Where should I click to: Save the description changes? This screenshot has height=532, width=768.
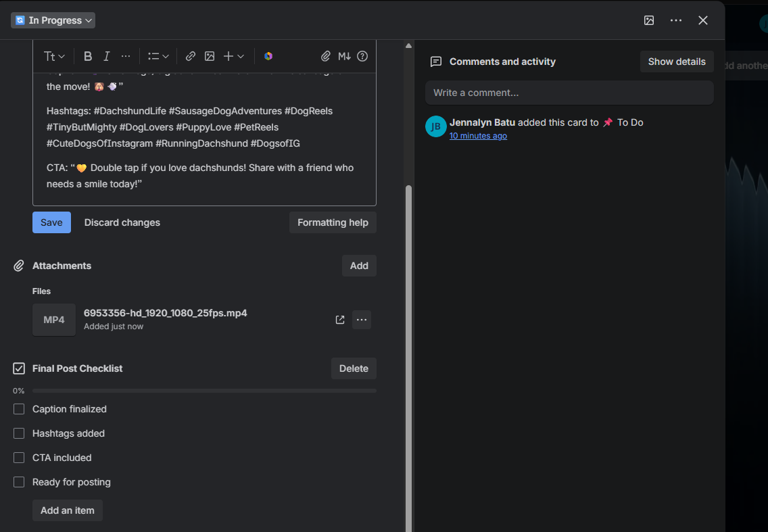coord(51,222)
